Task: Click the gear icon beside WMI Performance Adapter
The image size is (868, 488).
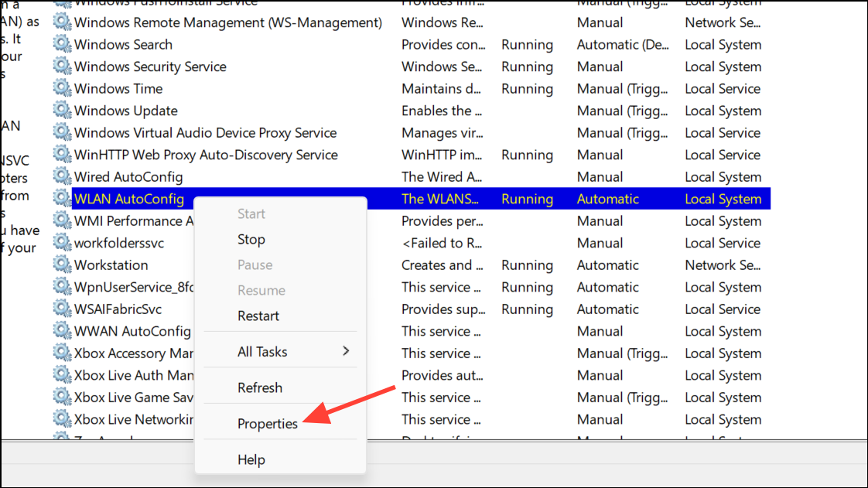Action: pos(62,220)
